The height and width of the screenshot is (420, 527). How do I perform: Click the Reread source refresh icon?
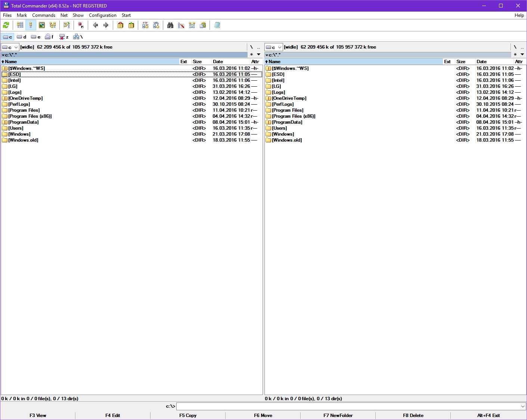[6, 25]
